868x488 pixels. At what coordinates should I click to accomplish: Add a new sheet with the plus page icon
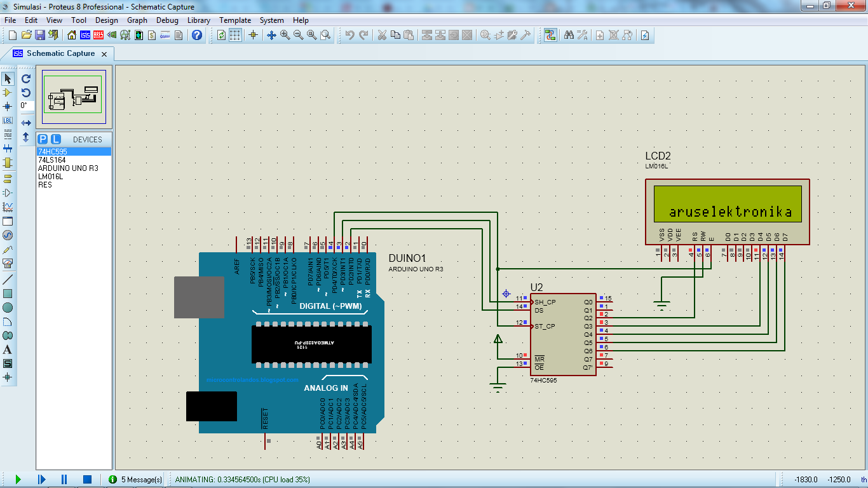pos(600,35)
